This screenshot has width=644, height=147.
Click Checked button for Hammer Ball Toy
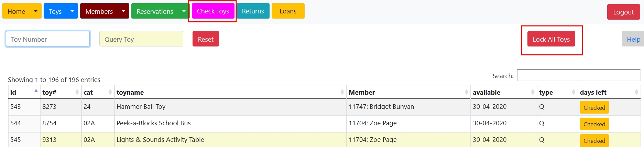point(594,107)
